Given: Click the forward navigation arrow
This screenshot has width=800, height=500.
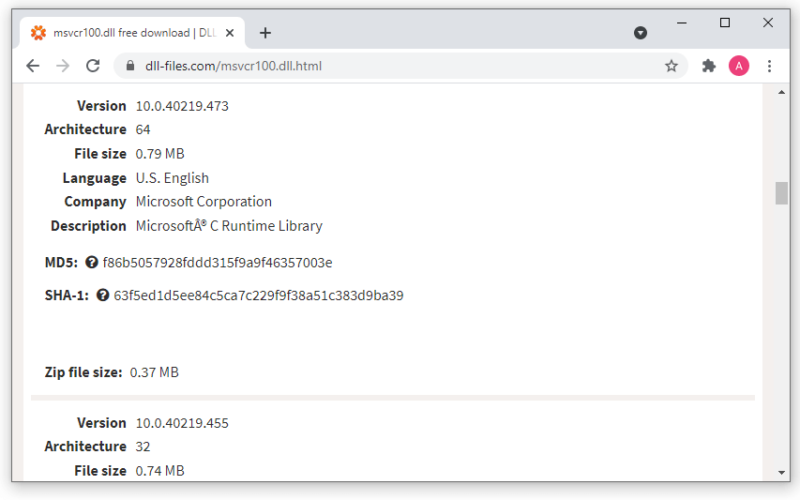Looking at the screenshot, I should click(63, 66).
